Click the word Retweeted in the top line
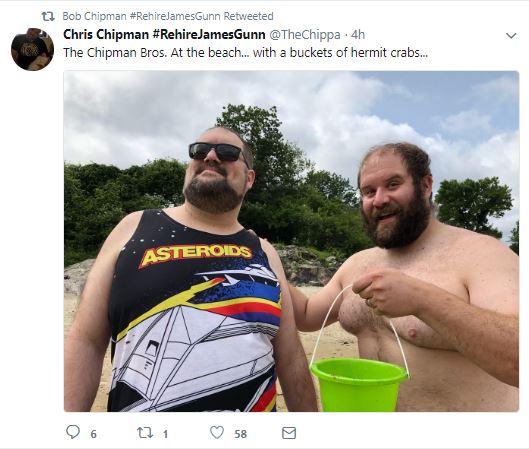The width and height of the screenshot is (529, 449). pyautogui.click(x=249, y=16)
